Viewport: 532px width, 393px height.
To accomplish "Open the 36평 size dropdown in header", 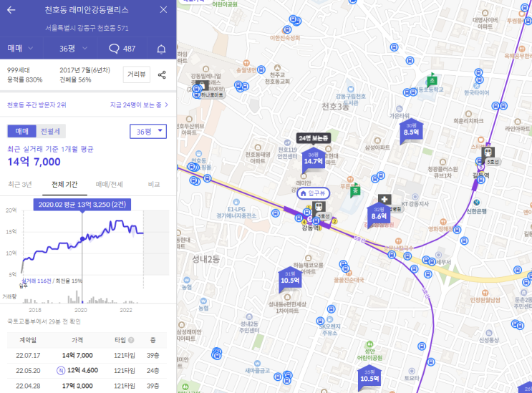I will tap(73, 49).
